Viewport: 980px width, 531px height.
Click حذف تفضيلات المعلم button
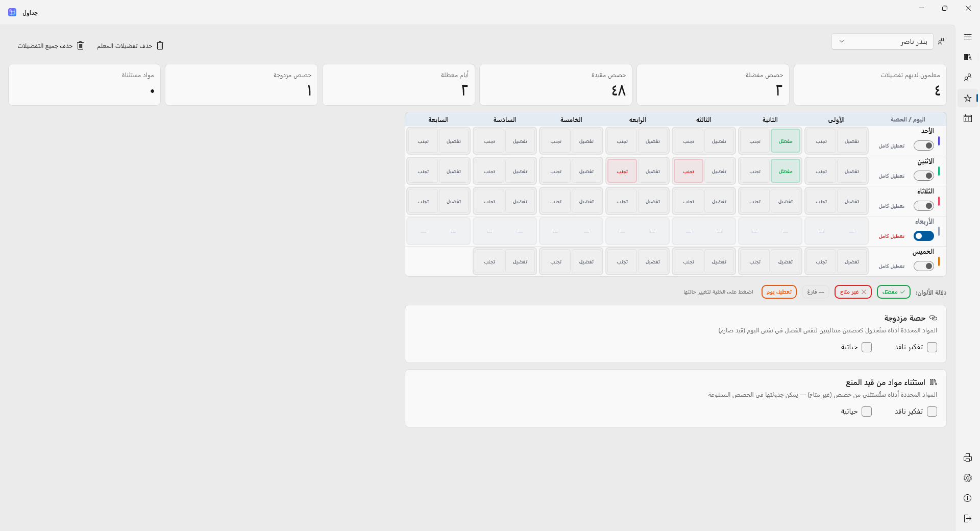(x=130, y=46)
